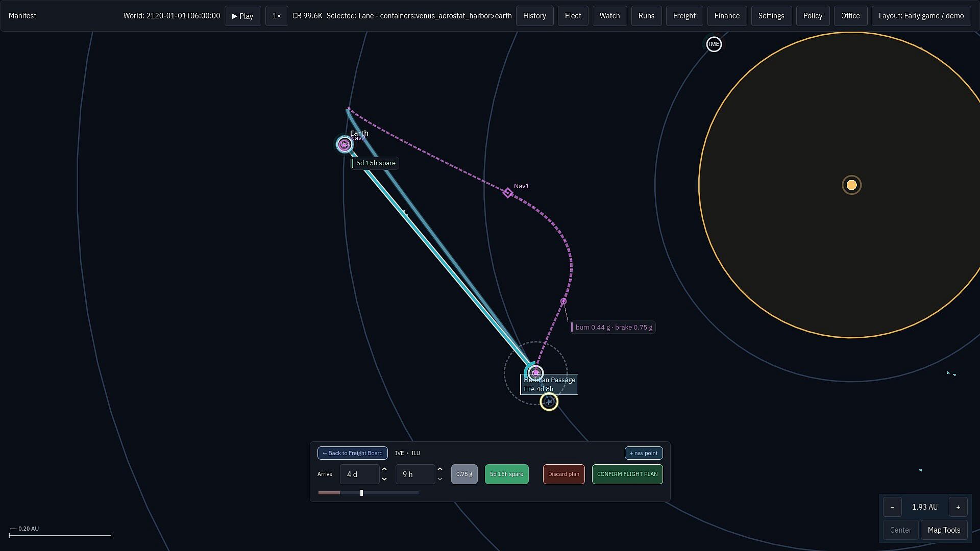This screenshot has height=551, width=980.
Task: Increase arrival days with the up arrow
Action: click(x=384, y=469)
